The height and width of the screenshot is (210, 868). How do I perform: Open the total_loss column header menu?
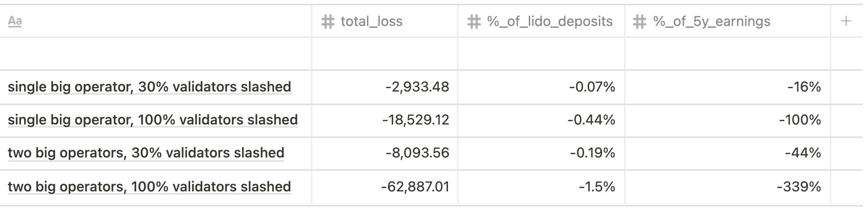(385, 21)
